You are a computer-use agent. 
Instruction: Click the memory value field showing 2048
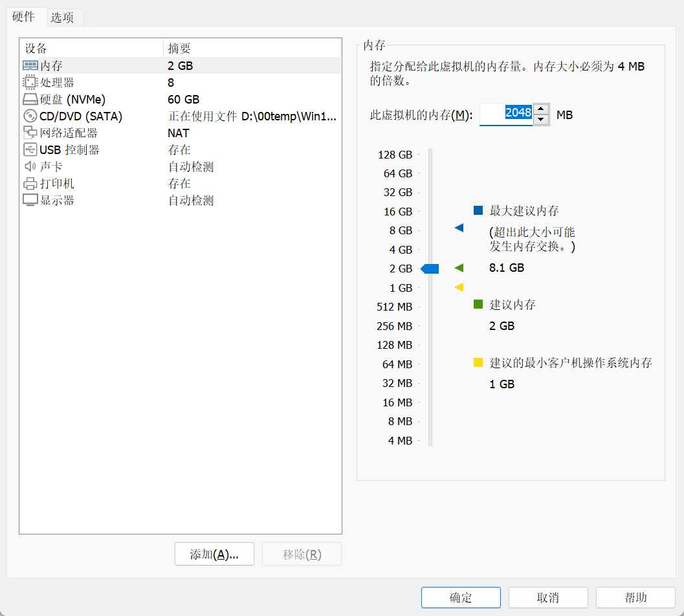tap(506, 115)
